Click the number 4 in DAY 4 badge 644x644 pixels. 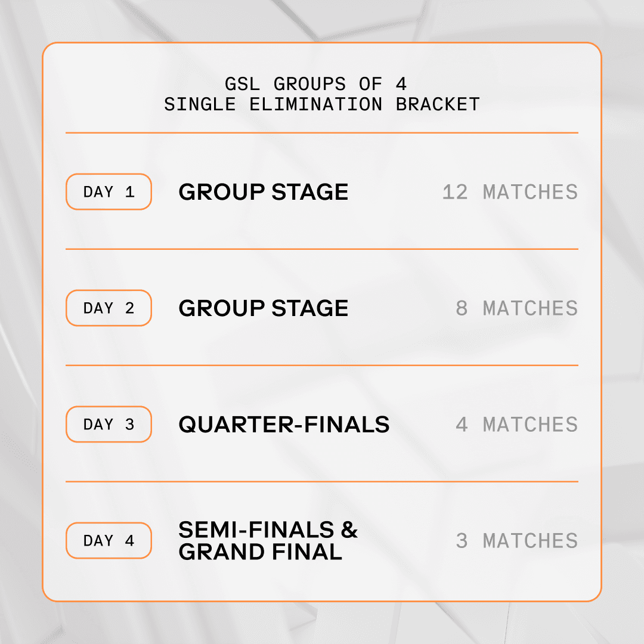130,540
